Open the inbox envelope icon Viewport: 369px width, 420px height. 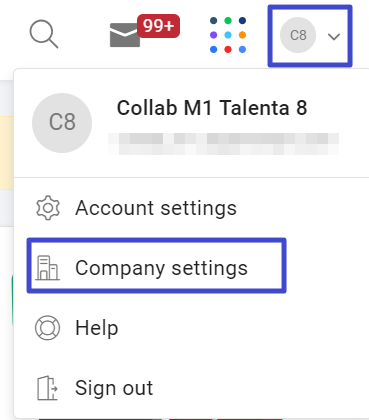(125, 35)
